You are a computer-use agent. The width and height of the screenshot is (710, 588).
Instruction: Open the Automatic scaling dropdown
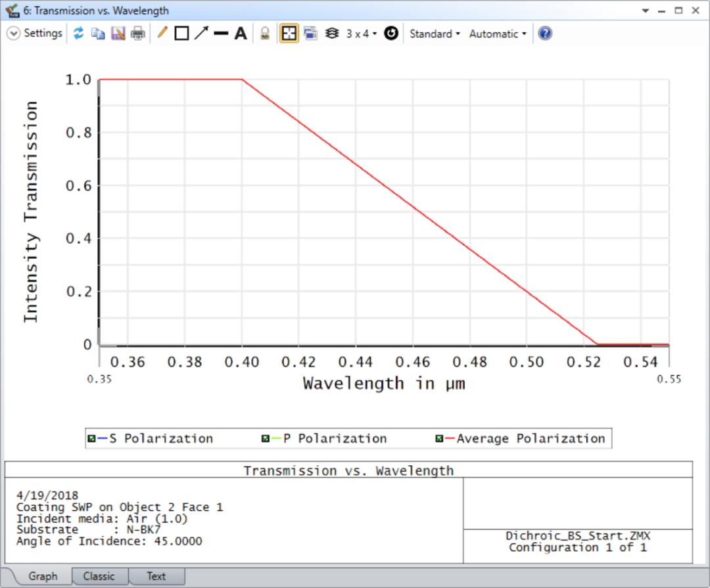coord(497,33)
